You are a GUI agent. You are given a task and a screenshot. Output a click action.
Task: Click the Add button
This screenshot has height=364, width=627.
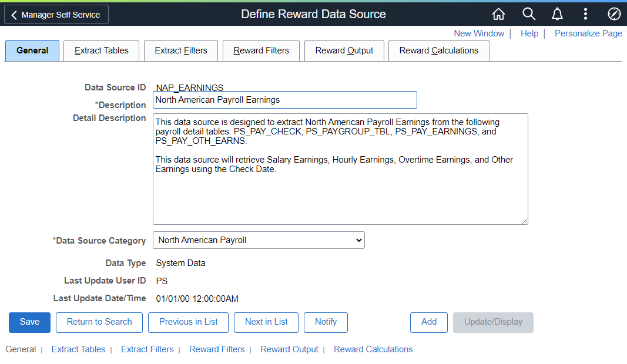429,322
